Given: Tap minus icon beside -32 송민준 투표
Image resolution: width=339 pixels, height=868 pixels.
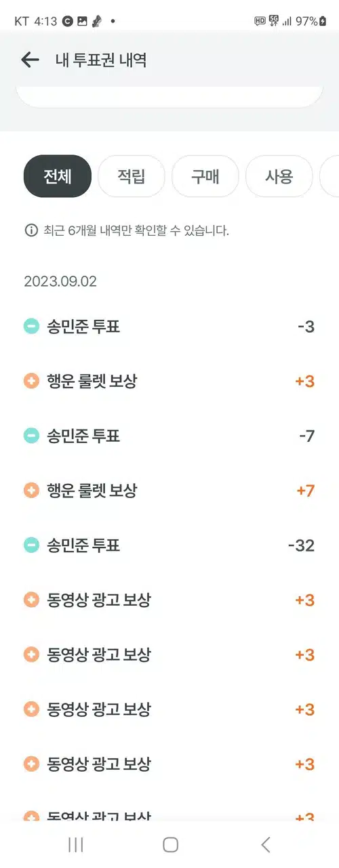Looking at the screenshot, I should click(x=31, y=545).
